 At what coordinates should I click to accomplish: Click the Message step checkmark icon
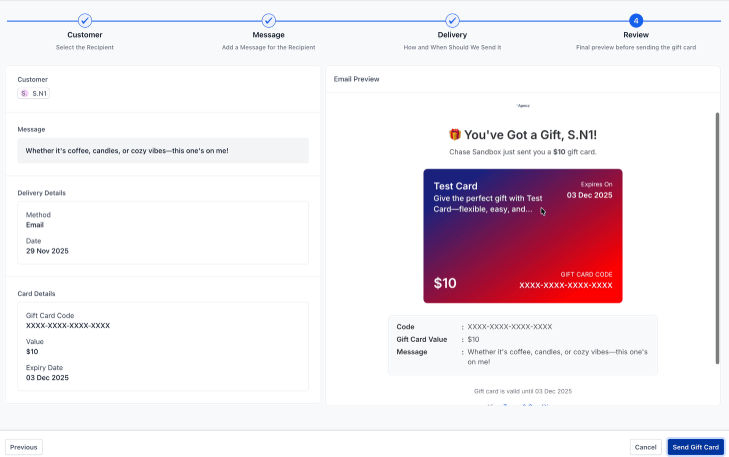coord(268,20)
